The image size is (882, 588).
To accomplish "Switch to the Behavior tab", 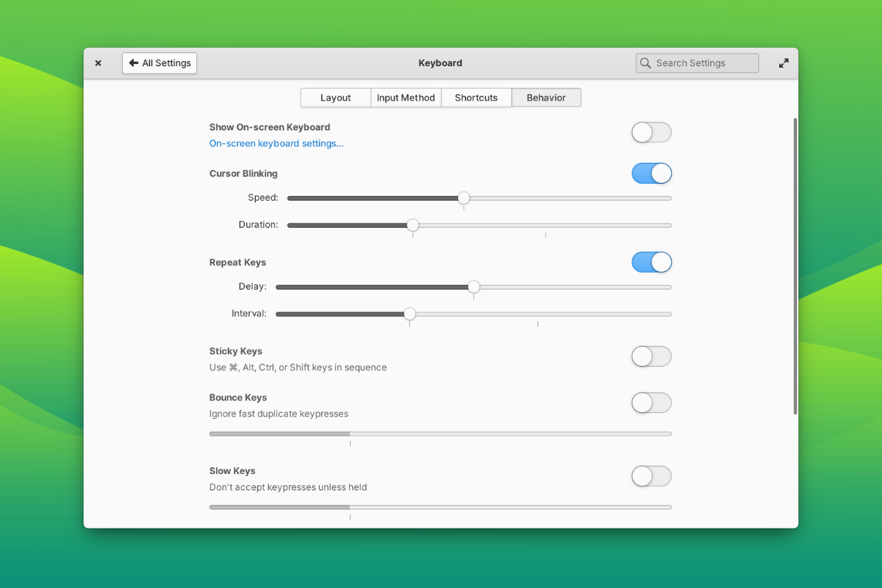I will 546,97.
